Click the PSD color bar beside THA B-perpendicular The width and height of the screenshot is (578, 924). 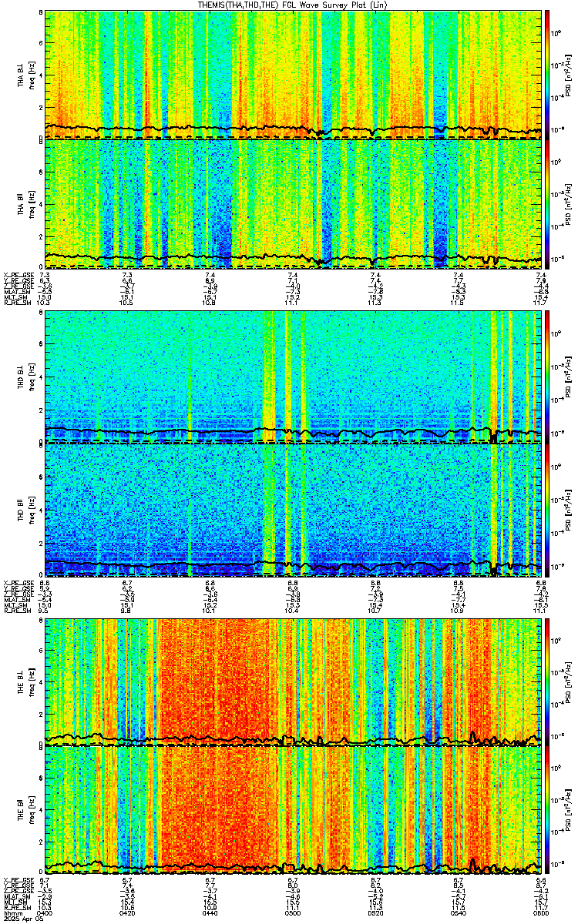pos(548,75)
